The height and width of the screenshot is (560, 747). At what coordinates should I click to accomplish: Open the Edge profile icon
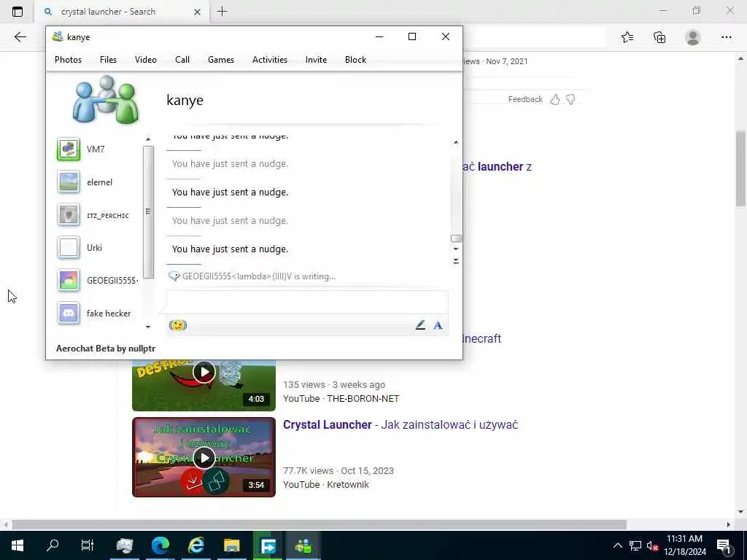pyautogui.click(x=693, y=37)
